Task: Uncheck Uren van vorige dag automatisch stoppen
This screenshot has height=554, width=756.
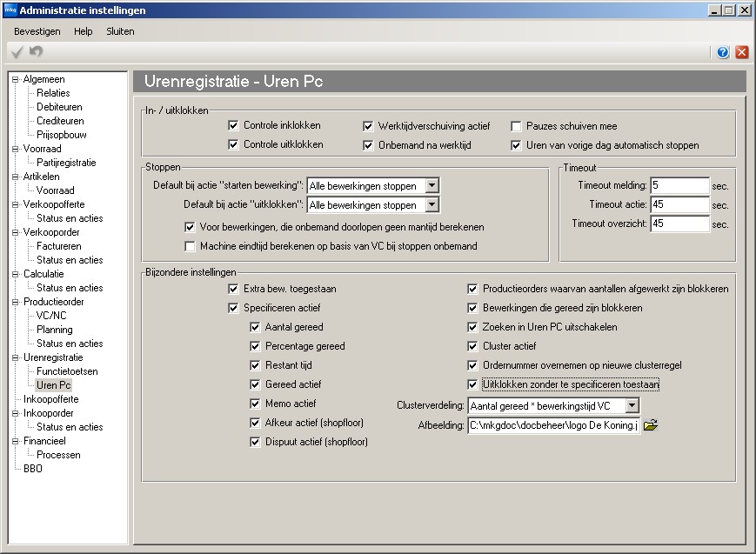Action: pos(516,145)
